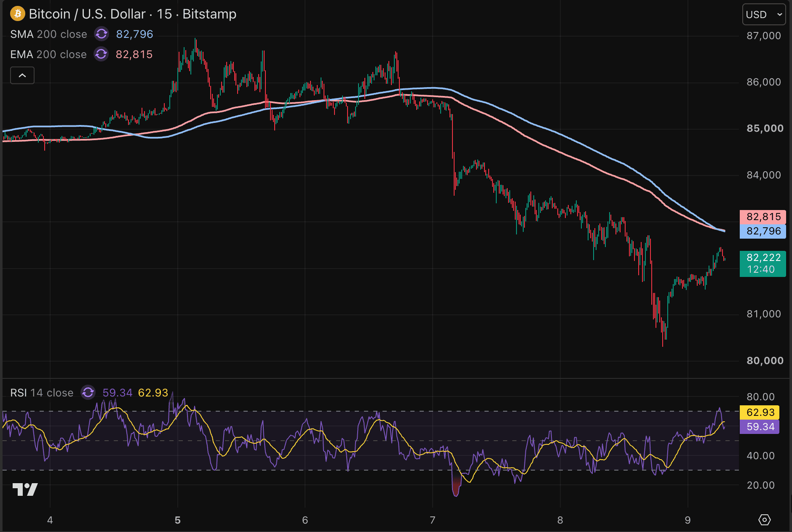The width and height of the screenshot is (792, 532).
Task: Click the Bitcoin symbol logo icon
Action: (x=17, y=14)
